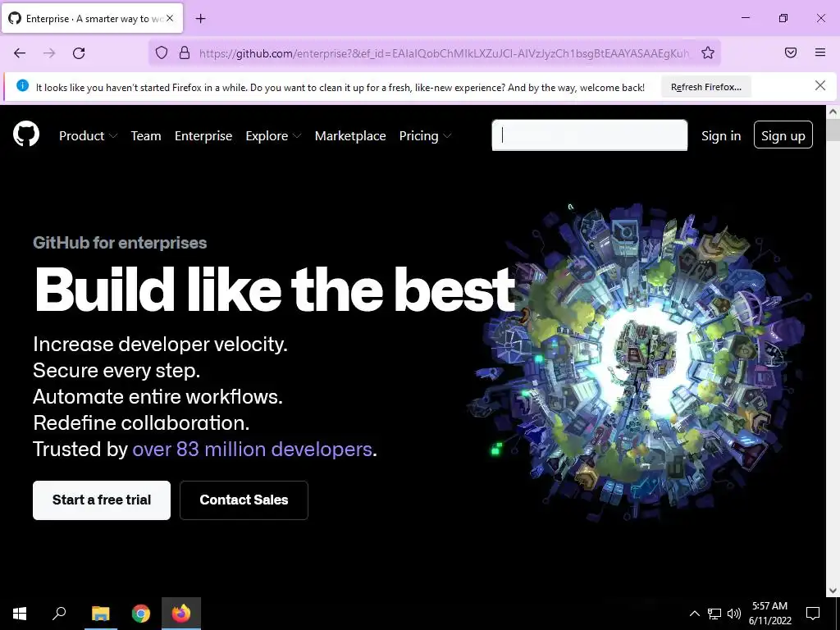This screenshot has width=840, height=630.
Task: Open the Team navigation link
Action: (146, 136)
